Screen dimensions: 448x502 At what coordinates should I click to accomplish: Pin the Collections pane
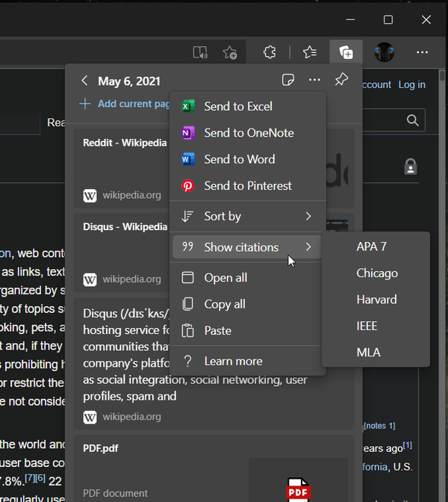coord(341,81)
